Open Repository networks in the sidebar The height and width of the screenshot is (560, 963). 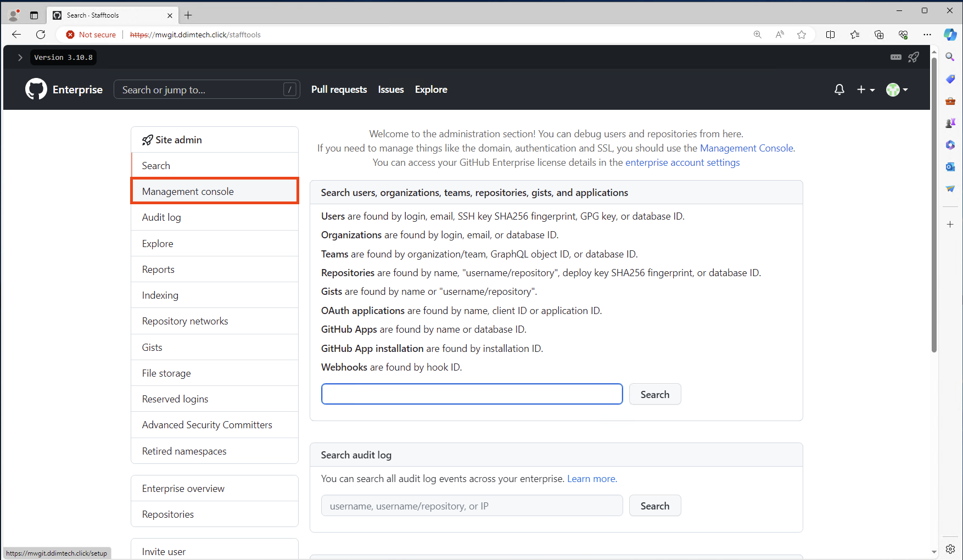coord(215,321)
